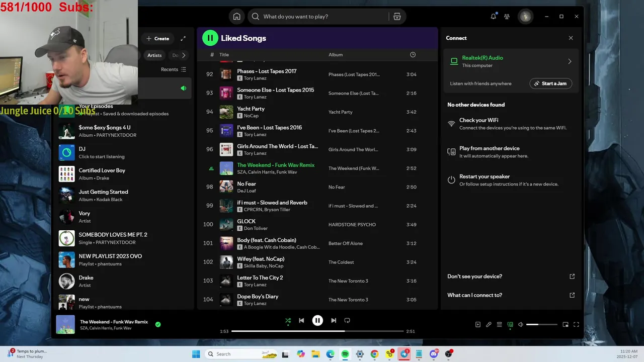Enter full screen player mode
This screenshot has height=362, width=644.
coord(576,325)
